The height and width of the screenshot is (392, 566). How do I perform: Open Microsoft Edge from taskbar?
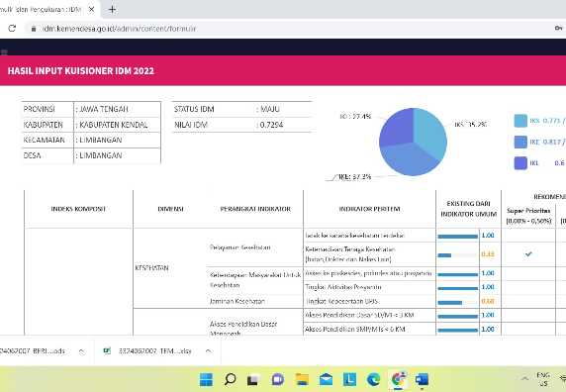point(374,379)
